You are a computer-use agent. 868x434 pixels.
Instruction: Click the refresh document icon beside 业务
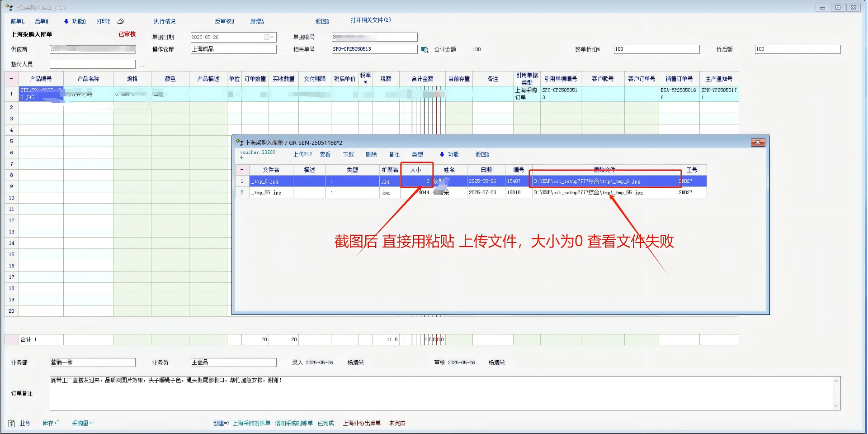[12, 424]
